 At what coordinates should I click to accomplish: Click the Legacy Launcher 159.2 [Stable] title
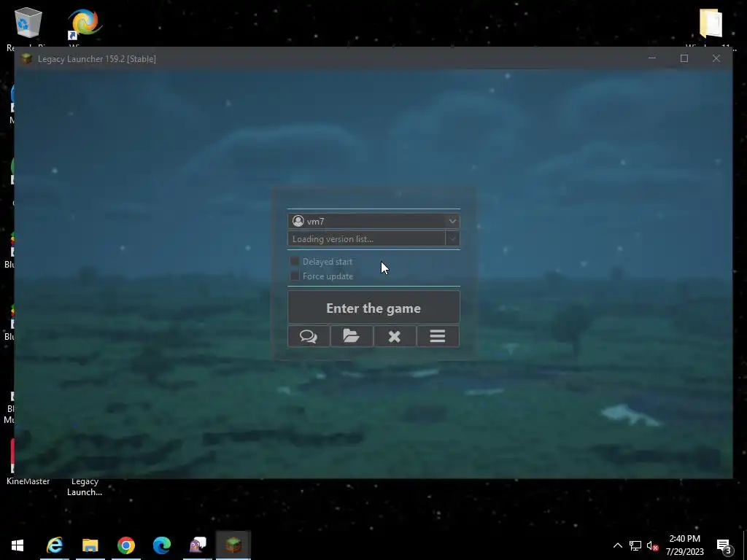click(97, 58)
